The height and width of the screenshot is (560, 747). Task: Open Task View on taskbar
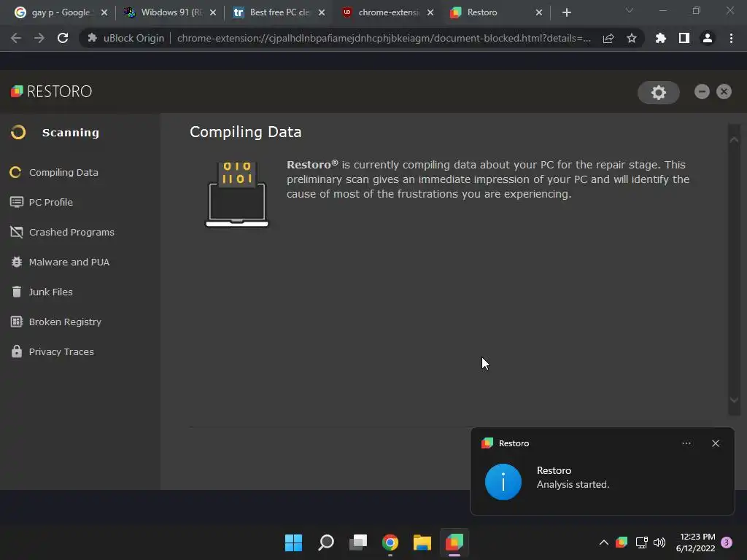(x=357, y=542)
